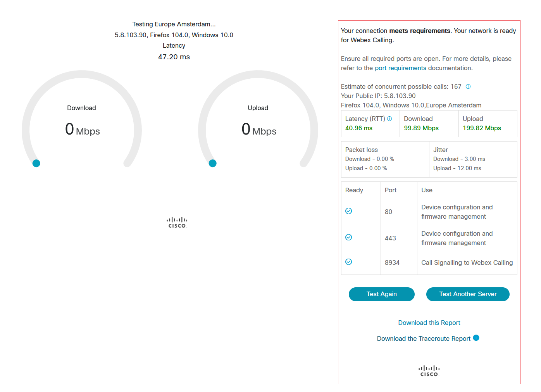Click the 99.89 Mbps download result

pos(421,128)
